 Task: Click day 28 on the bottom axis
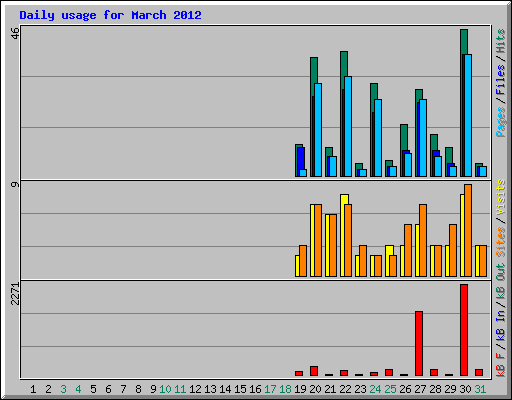435,389
